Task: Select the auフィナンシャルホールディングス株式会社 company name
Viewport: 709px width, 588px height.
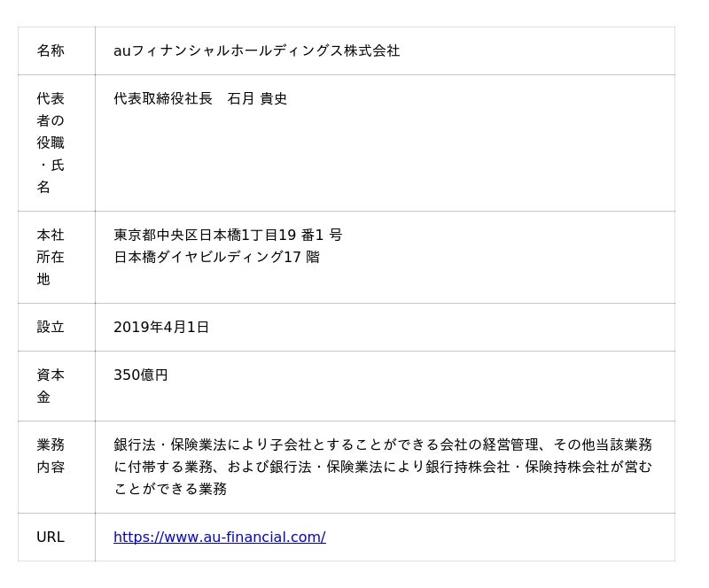Action: point(256,50)
